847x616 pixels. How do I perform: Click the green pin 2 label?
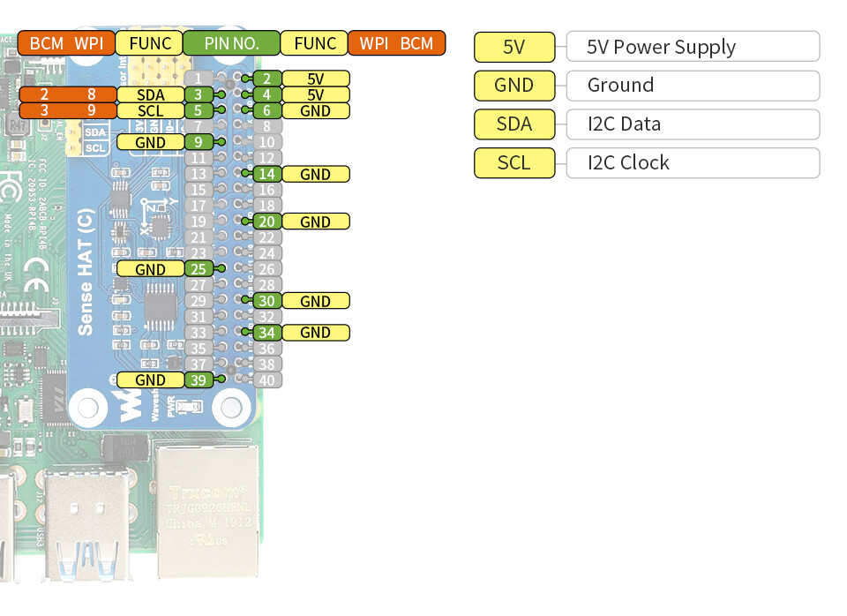click(x=266, y=79)
